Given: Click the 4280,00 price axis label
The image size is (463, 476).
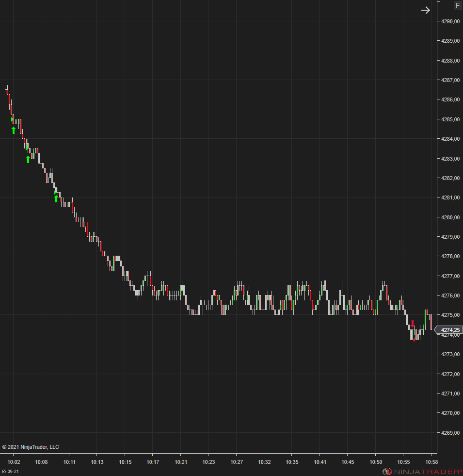Looking at the screenshot, I should tap(450, 217).
